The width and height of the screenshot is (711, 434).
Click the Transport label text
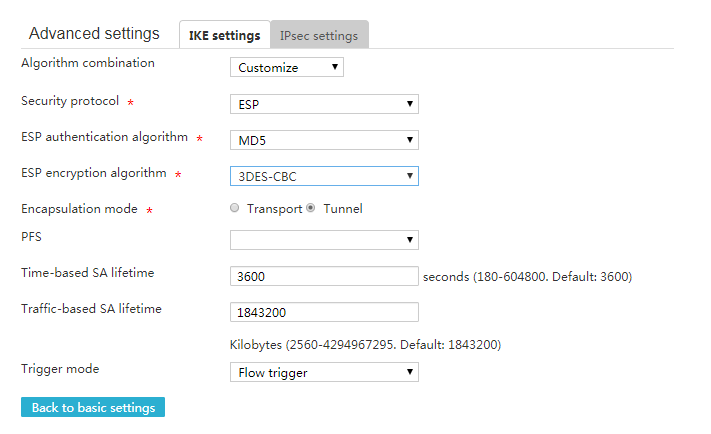(x=274, y=209)
